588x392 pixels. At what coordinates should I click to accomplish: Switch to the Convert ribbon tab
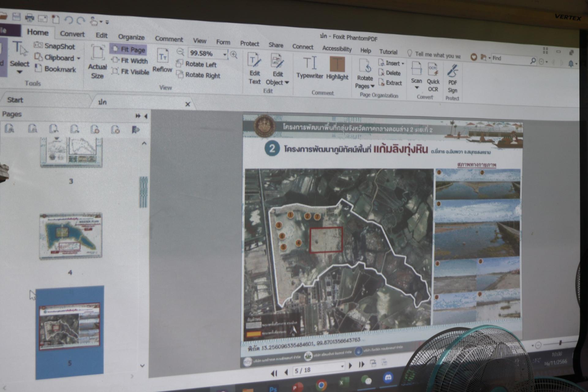click(x=72, y=34)
